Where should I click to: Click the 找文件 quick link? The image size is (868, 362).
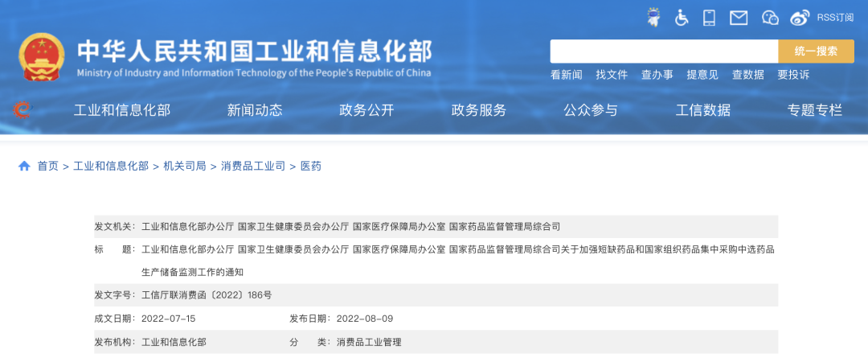point(612,75)
